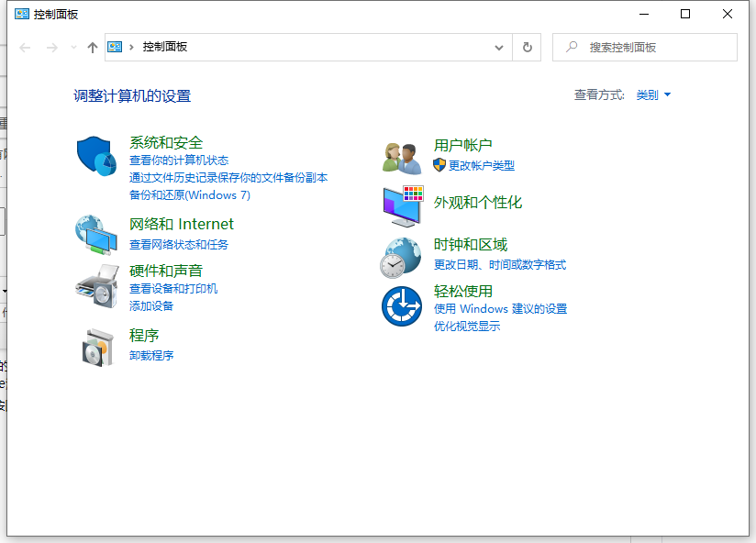Image resolution: width=756 pixels, height=543 pixels.
Task: Click 更改日期、时间或数字格式 link
Action: pyautogui.click(x=500, y=265)
